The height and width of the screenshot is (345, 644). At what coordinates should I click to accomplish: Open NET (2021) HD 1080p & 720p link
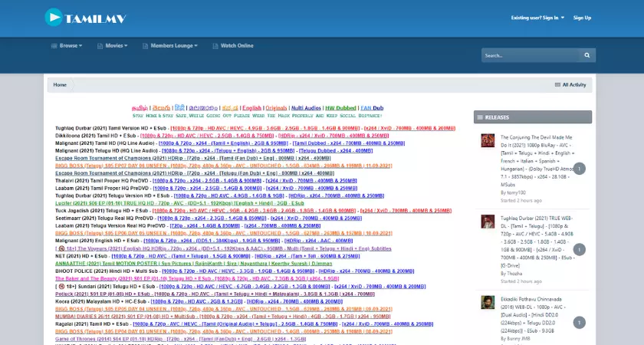tap(181, 256)
